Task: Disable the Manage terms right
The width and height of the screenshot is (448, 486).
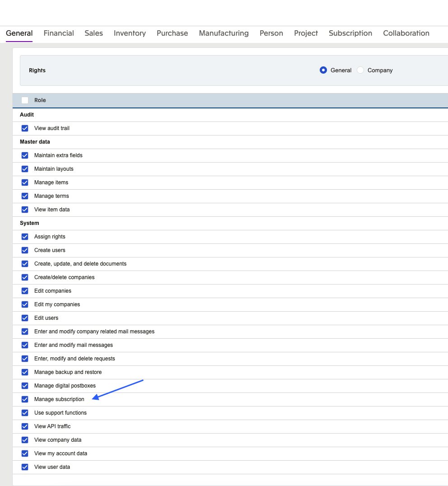Action: pos(25,196)
